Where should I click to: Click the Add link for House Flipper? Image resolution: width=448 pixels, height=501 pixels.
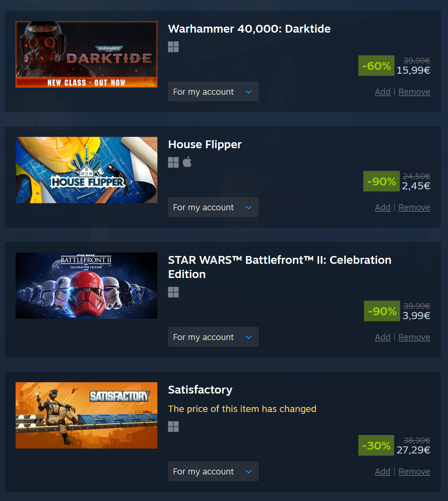click(x=383, y=207)
